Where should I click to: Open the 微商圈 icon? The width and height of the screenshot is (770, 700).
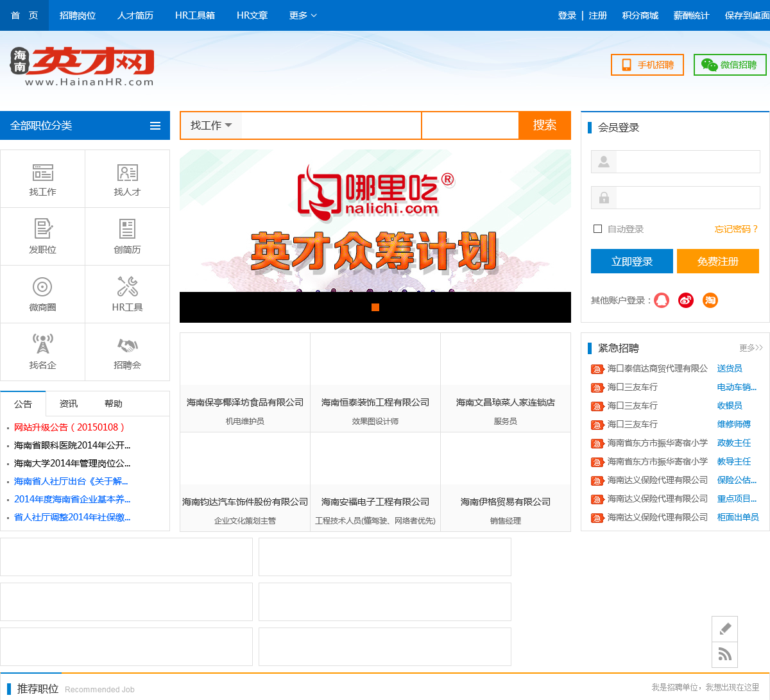[42, 287]
